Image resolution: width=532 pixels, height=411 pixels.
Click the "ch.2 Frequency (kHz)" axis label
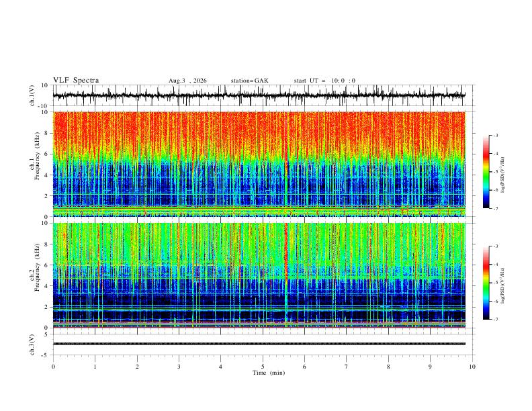coord(34,267)
